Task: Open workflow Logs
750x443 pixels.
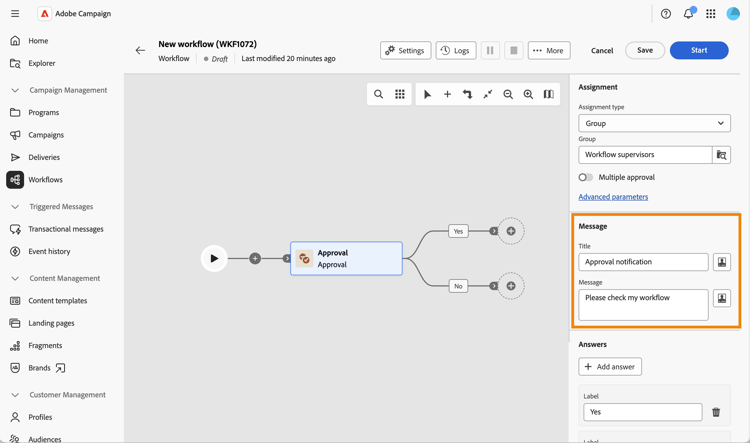Action: pyautogui.click(x=456, y=50)
